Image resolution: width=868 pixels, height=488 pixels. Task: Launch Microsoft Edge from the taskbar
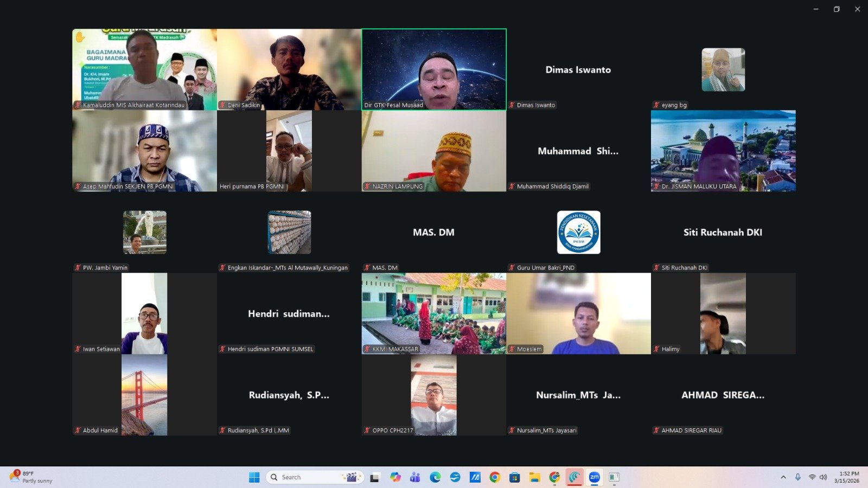point(435,477)
